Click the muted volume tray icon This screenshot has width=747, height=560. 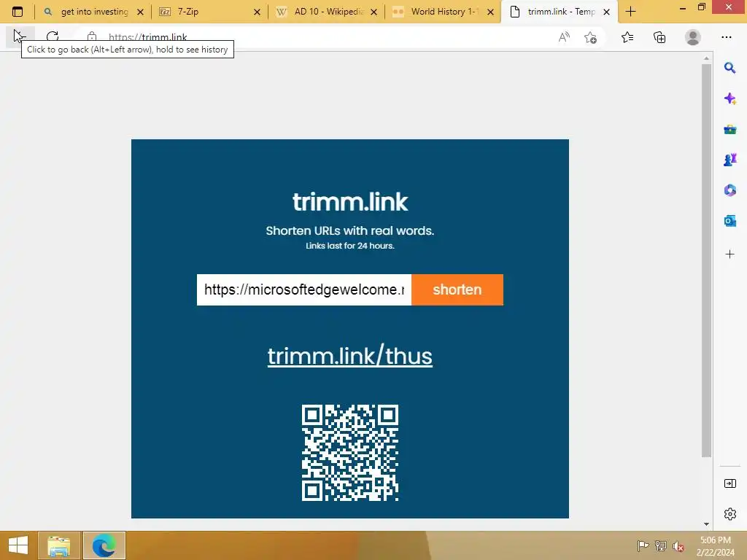click(678, 545)
